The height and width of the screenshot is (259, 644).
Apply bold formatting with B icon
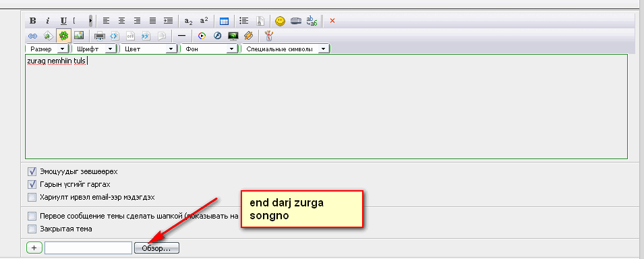coord(33,20)
